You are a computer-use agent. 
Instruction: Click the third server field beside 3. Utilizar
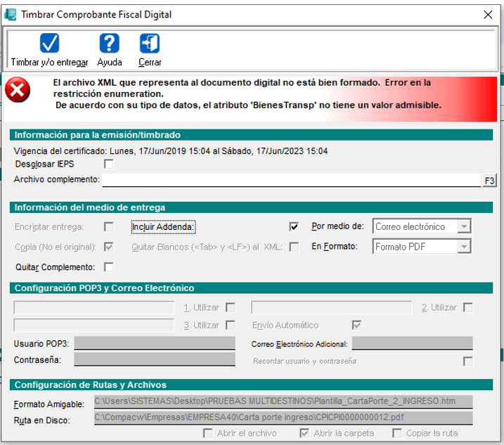[x=94, y=325]
